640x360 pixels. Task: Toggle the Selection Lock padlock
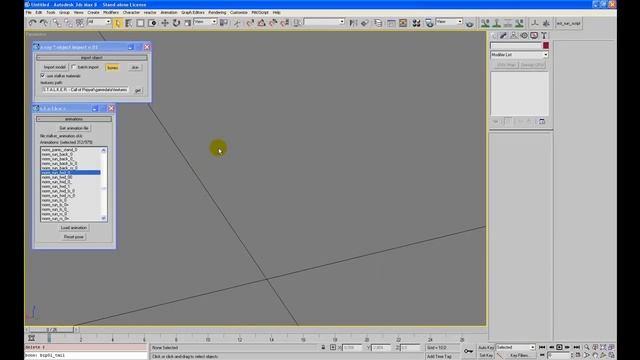tap(323, 347)
